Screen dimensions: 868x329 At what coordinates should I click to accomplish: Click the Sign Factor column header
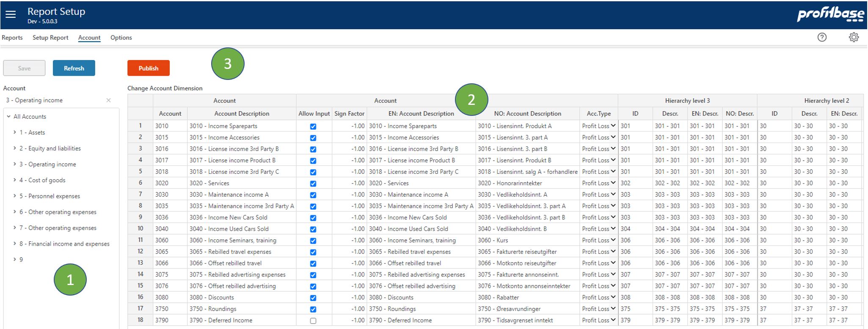tap(349, 114)
